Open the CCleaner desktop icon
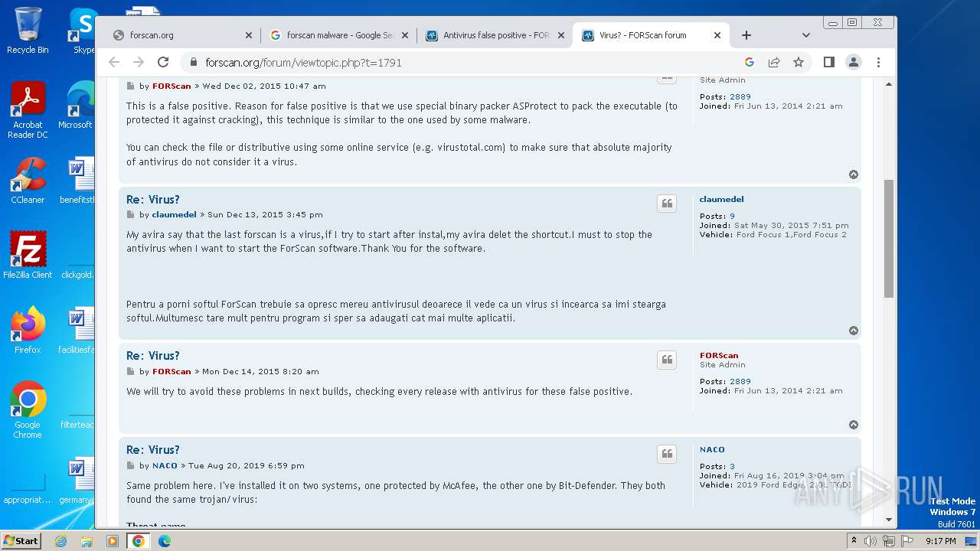 coord(28,180)
